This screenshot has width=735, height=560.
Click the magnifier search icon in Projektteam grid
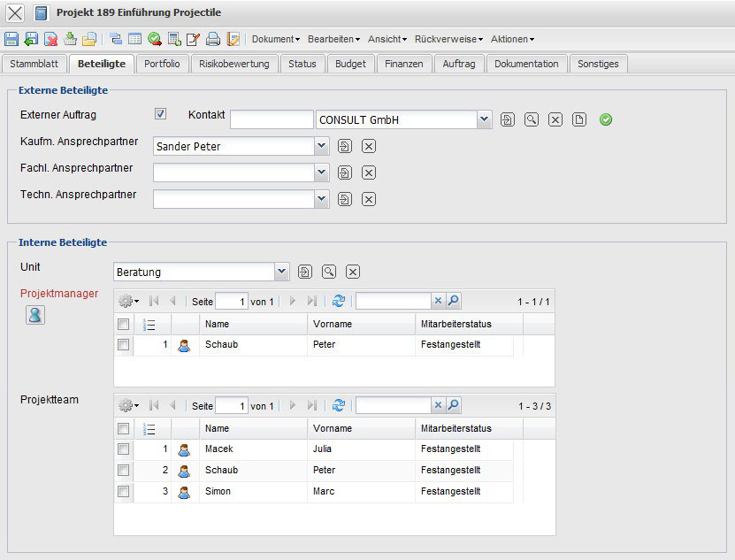tap(453, 405)
